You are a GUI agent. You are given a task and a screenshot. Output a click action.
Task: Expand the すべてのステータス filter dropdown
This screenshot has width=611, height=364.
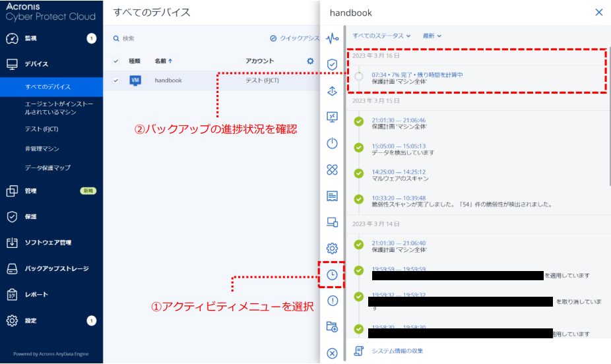pos(381,36)
